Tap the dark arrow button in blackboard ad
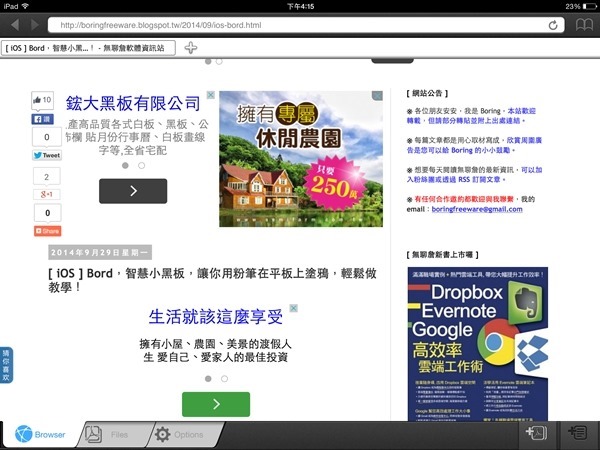Screen dimensions: 600x450 point(133,191)
